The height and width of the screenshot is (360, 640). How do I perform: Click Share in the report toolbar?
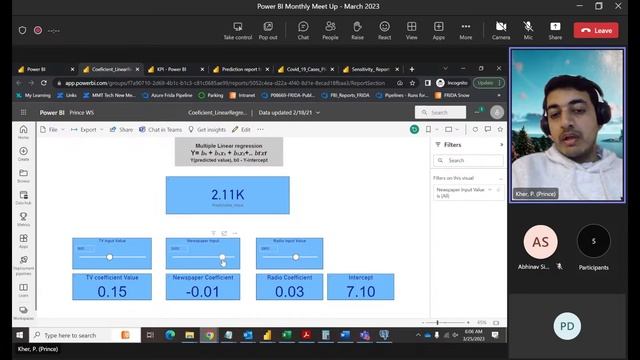(x=121, y=129)
